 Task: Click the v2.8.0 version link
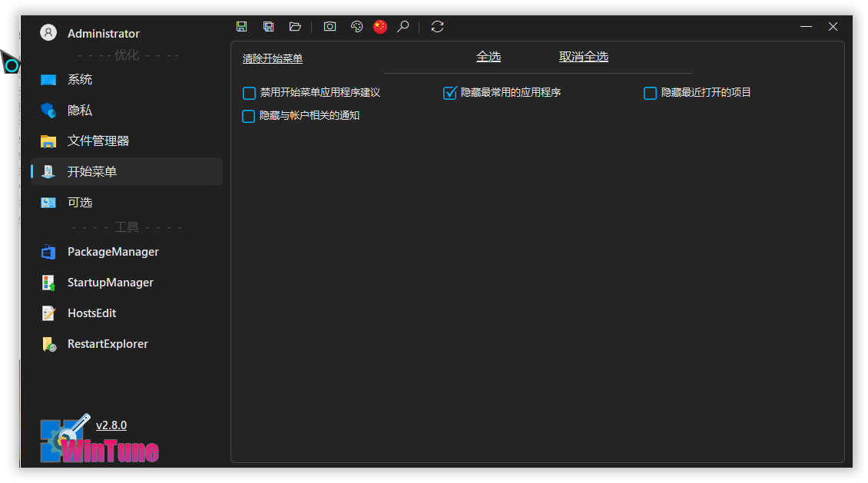point(111,425)
